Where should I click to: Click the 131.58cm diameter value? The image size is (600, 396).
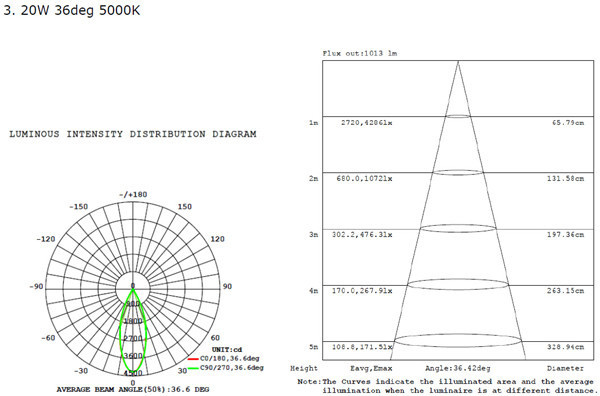pyautogui.click(x=565, y=179)
